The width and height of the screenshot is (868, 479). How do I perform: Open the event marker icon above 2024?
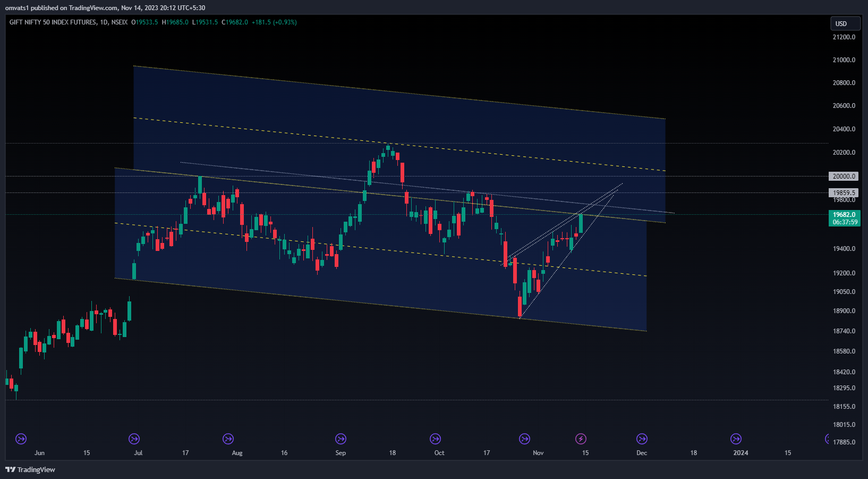pos(736,439)
